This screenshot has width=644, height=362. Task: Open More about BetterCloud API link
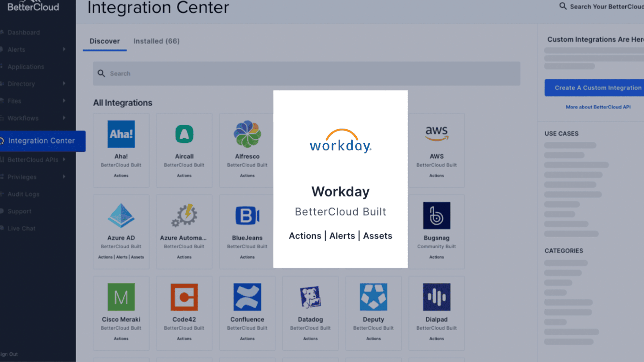click(598, 107)
